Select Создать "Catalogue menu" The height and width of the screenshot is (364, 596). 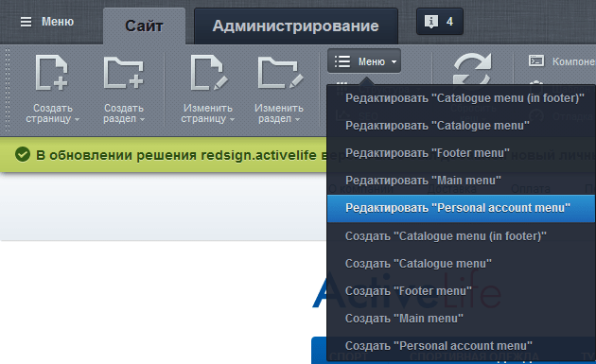point(462,264)
